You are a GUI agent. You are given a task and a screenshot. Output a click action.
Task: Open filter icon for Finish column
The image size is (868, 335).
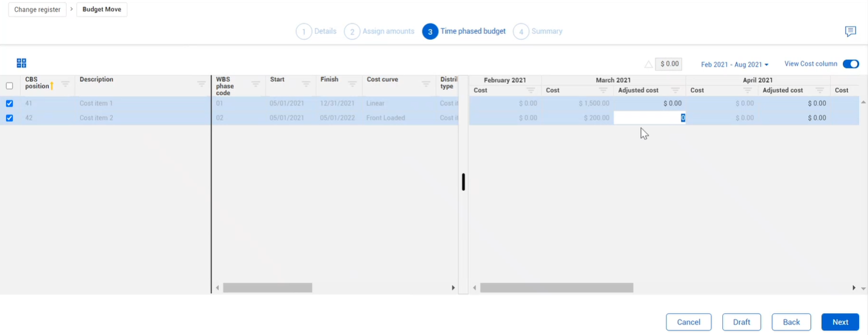[x=352, y=84]
